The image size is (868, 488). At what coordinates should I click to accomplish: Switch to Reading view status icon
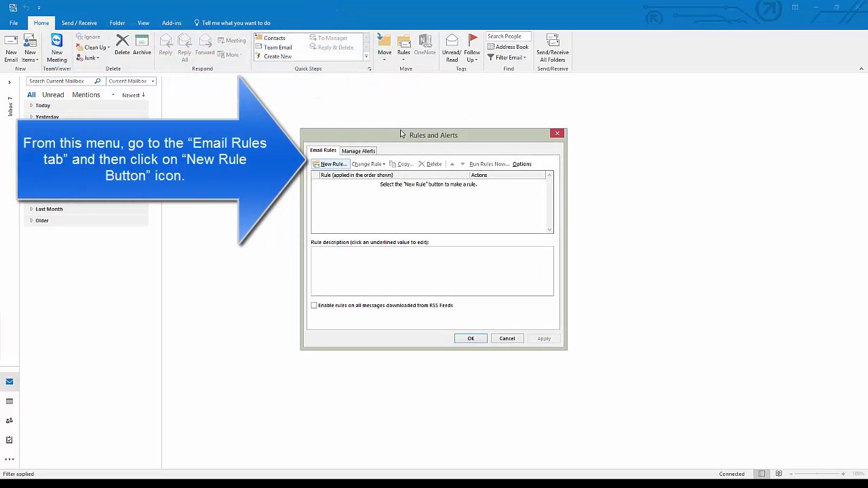click(778, 474)
